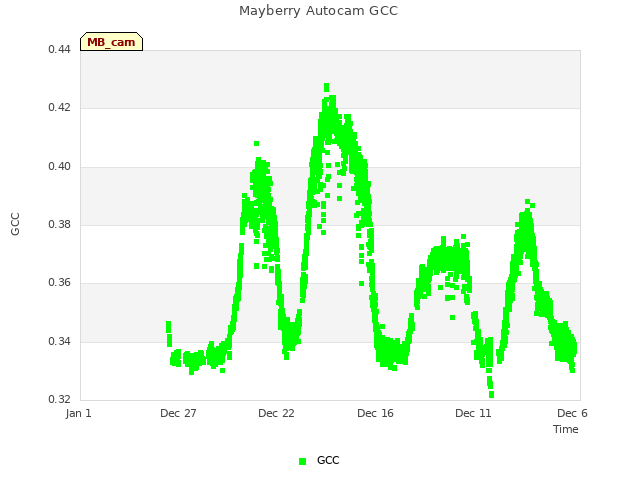This screenshot has height=480, width=640.
Task: Click the MB_cam label tag
Action: click(x=111, y=42)
